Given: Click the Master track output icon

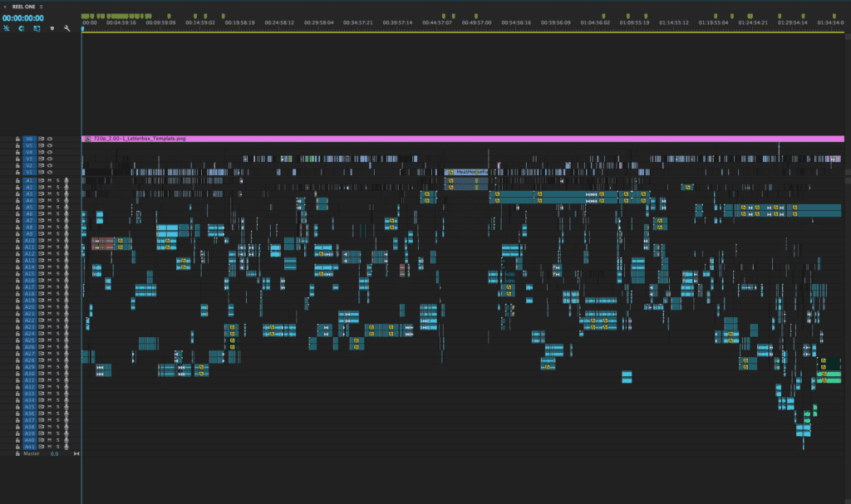Looking at the screenshot, I should 76,453.
